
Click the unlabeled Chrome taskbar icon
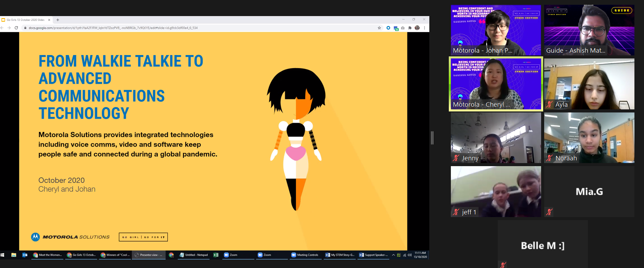(171, 255)
